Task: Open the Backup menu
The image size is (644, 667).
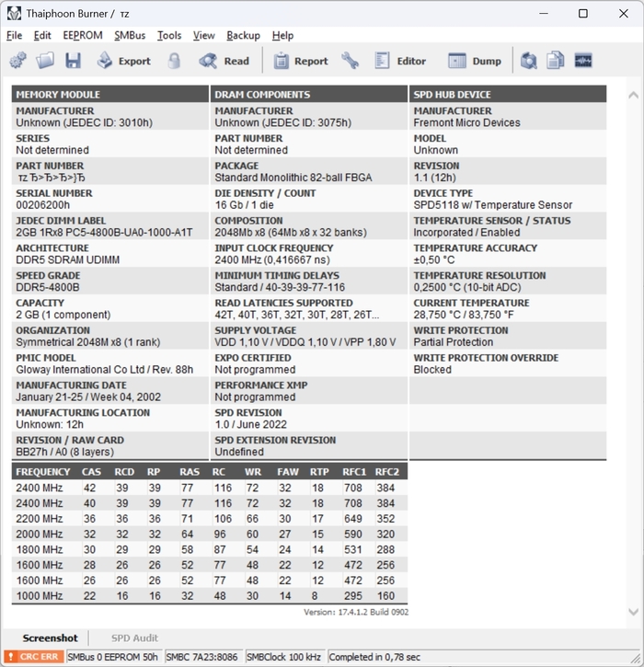Action: click(243, 35)
